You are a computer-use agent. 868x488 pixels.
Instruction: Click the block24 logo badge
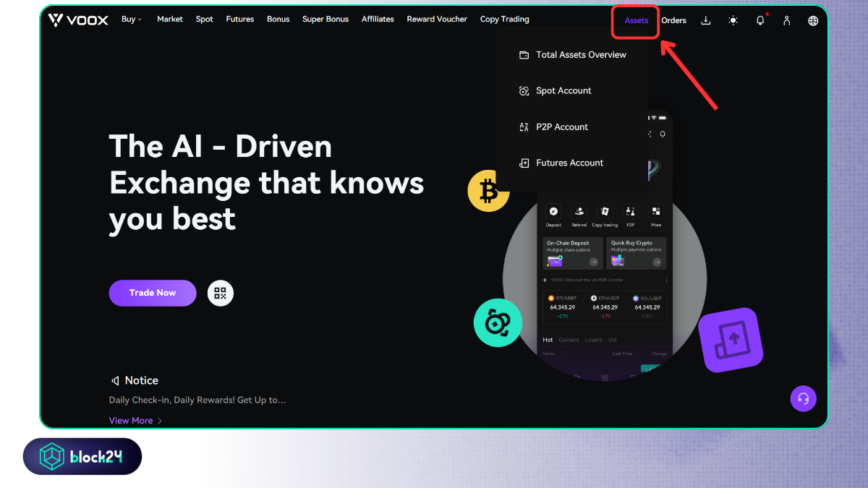[x=82, y=456]
